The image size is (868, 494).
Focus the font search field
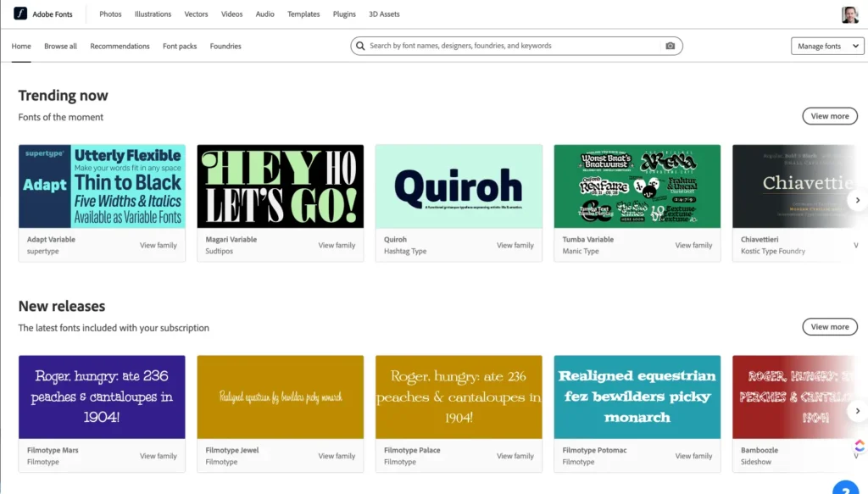(516, 46)
